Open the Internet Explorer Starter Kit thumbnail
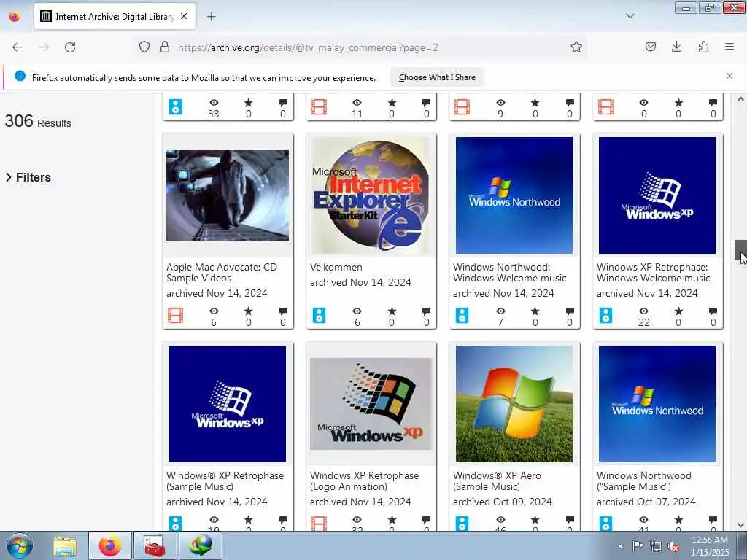This screenshot has height=560, width=747. tap(371, 195)
